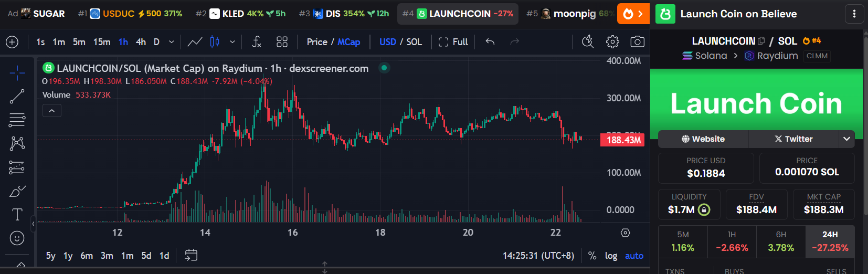This screenshot has width=868, height=274.
Task: Toggle log scale on the chart
Action: [x=611, y=256]
